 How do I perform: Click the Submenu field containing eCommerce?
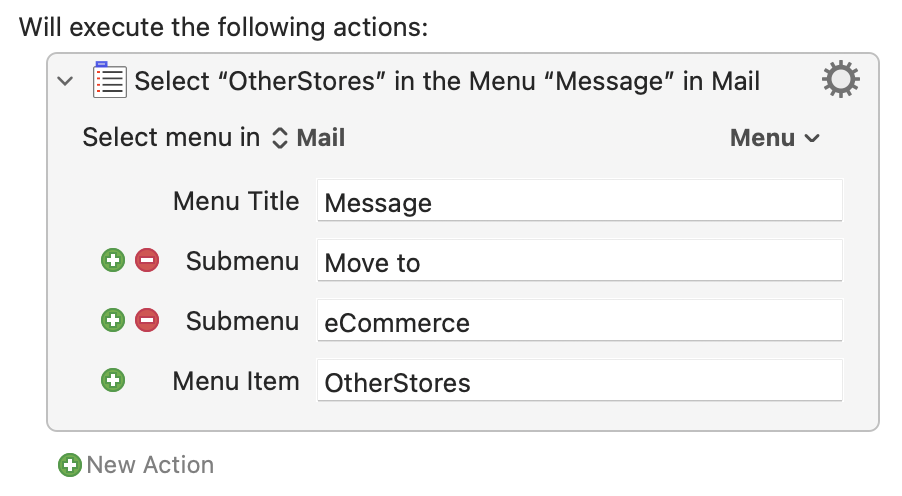[580, 321]
